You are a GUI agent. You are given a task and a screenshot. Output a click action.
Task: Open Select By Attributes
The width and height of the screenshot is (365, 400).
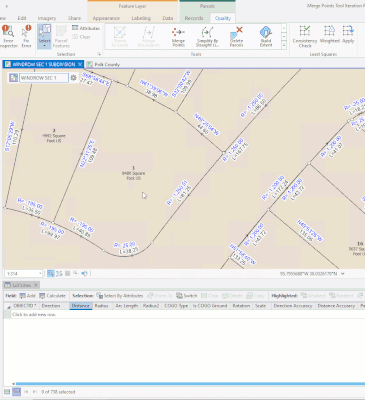click(x=120, y=296)
